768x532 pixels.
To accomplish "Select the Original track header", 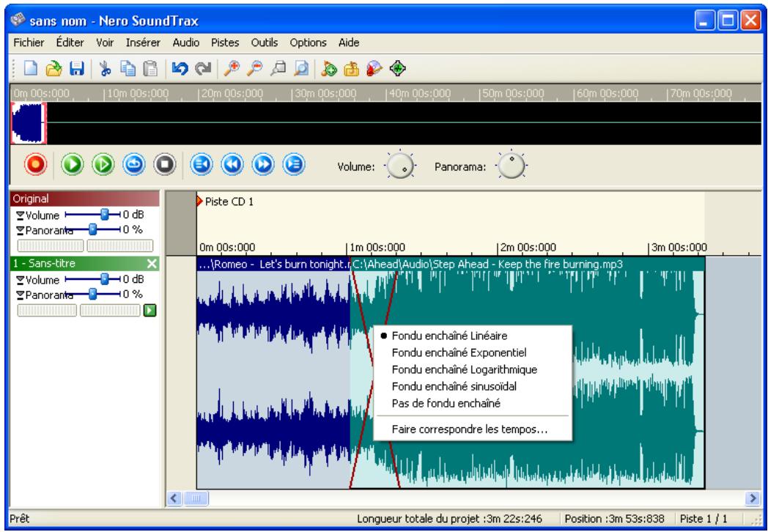I will tap(85, 199).
